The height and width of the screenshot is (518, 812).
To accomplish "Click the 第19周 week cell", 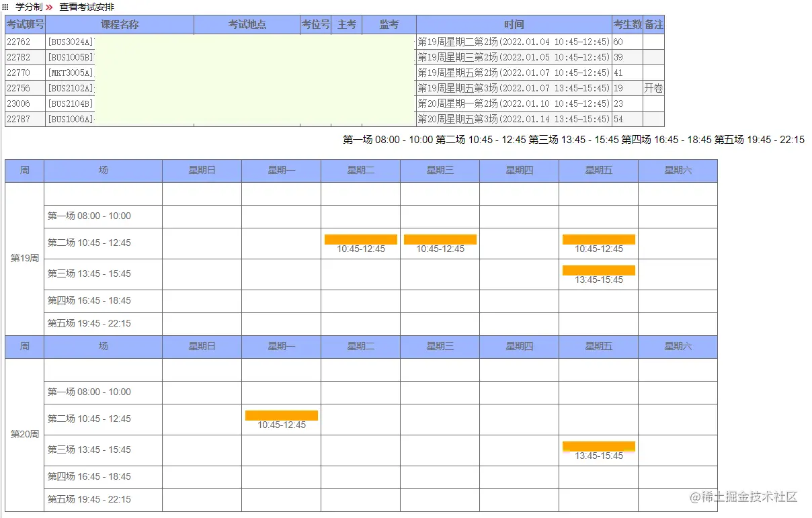I will [25, 259].
